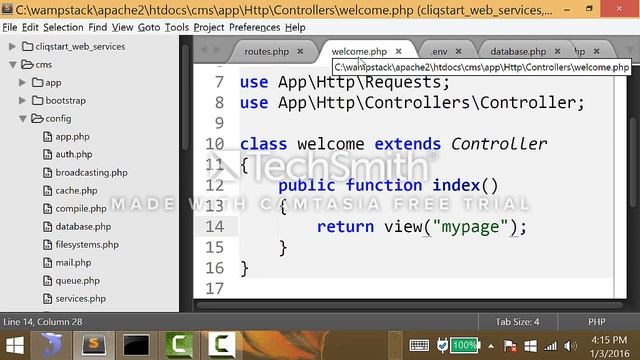Select the bootstrap folder icon
Viewport: 640px width, 360px height.
[x=38, y=100]
